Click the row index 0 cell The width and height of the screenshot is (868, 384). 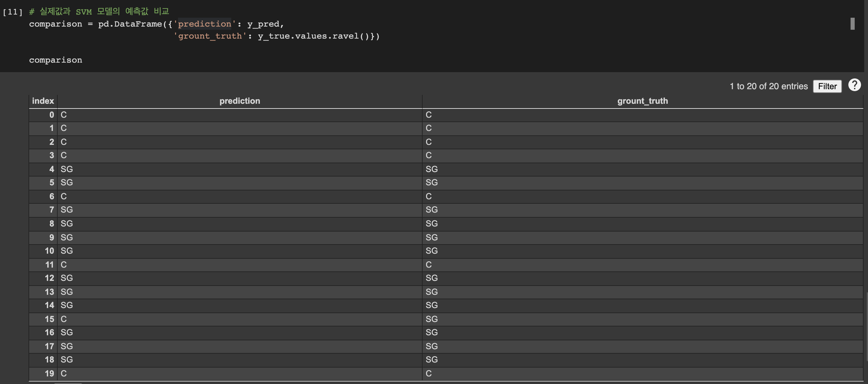pos(51,115)
